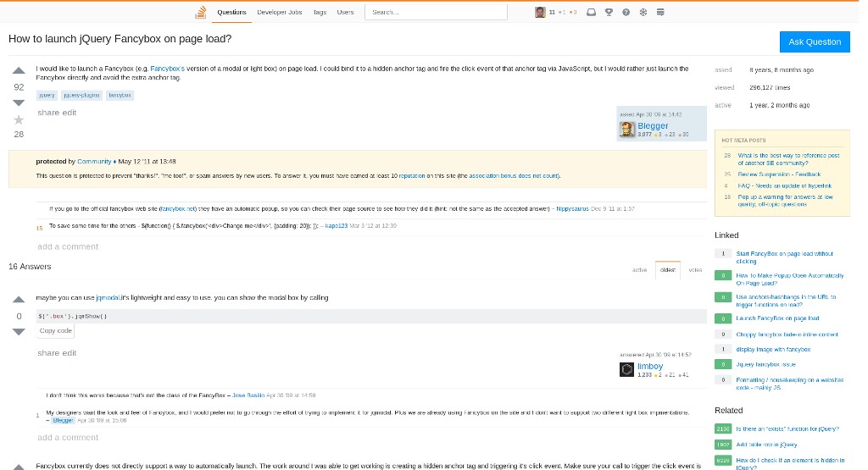This screenshot has width=868, height=470.
Task: Add a comment on the question
Action: point(68,246)
